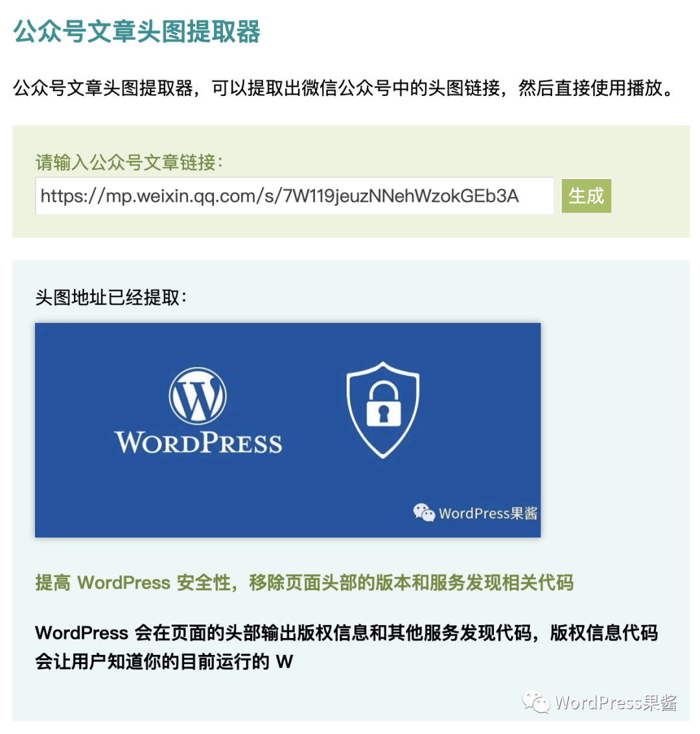
Task: Click the gray WordPress果酱 watermark text
Action: click(x=616, y=703)
